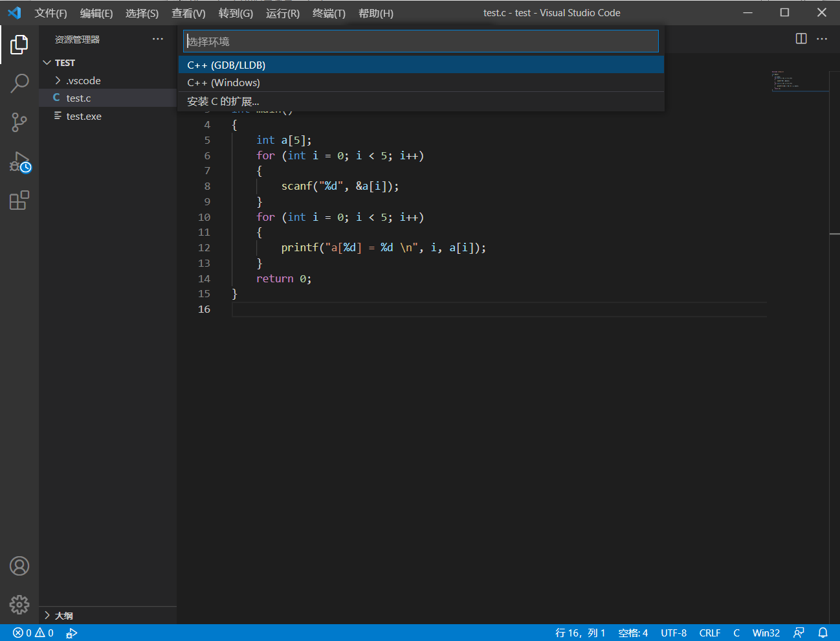Open the 选择(S) menu
Viewport: 840px width, 641px height.
click(142, 13)
